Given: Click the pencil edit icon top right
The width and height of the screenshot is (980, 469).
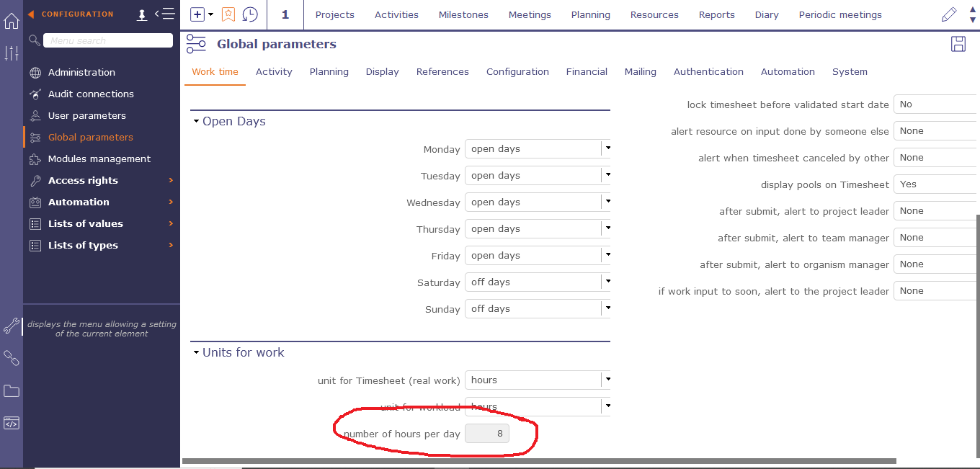Looking at the screenshot, I should click(949, 14).
